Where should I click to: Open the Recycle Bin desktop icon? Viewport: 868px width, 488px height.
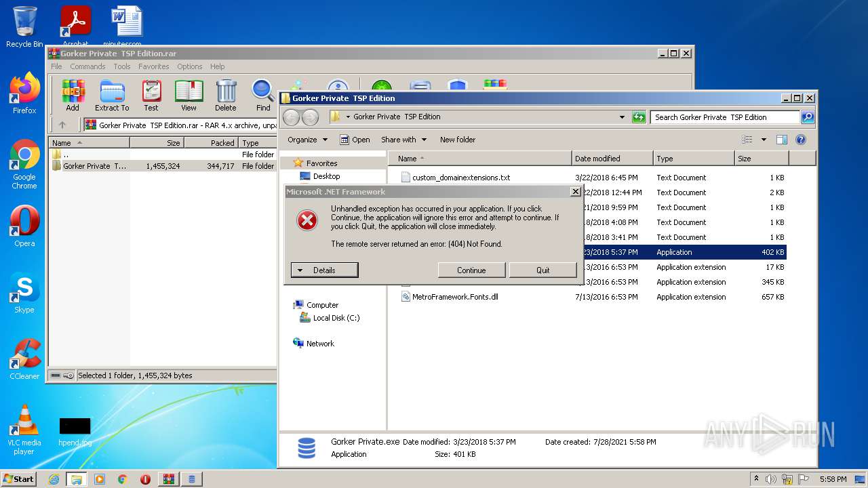(24, 27)
